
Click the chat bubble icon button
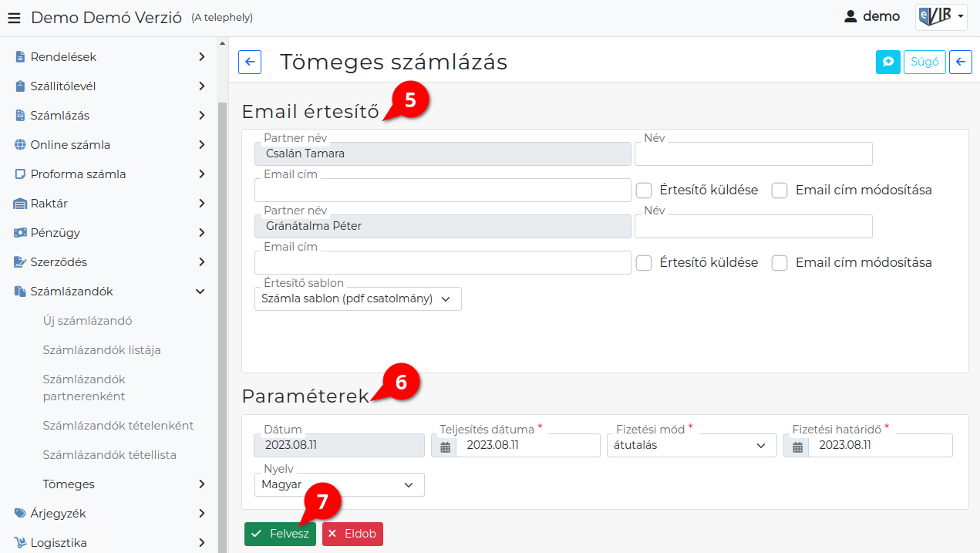888,62
